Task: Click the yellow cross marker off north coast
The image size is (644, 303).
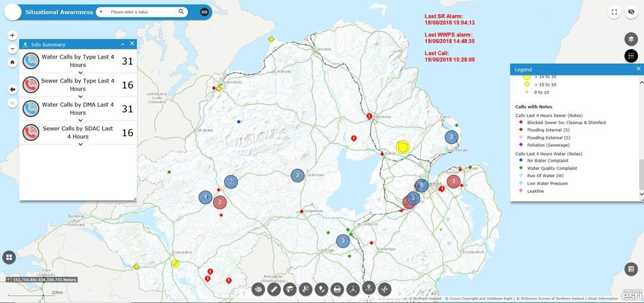Action: point(272,39)
